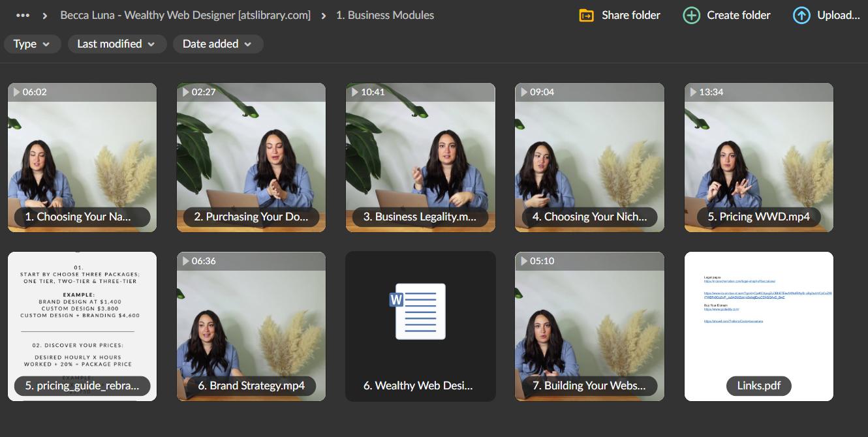Image resolution: width=868 pixels, height=437 pixels.
Task: Click the Upload arrow icon
Action: tap(801, 15)
